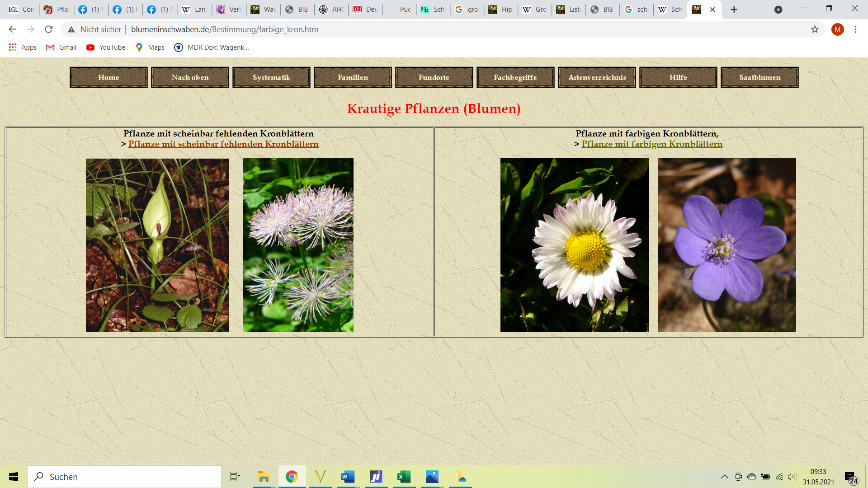Click the back navigation arrow
The image size is (868, 488).
click(x=12, y=29)
